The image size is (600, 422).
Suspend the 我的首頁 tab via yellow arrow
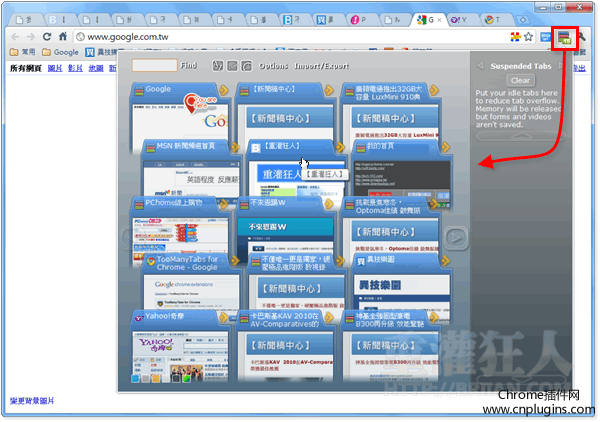tap(445, 147)
